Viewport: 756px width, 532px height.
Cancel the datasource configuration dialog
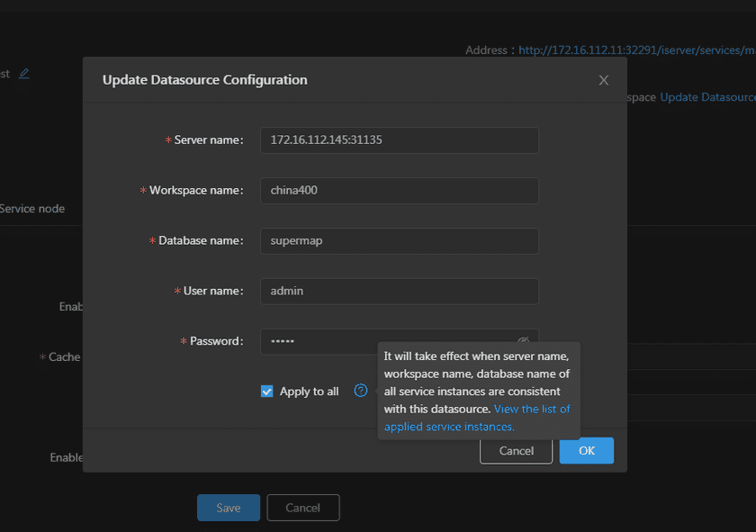click(x=516, y=451)
